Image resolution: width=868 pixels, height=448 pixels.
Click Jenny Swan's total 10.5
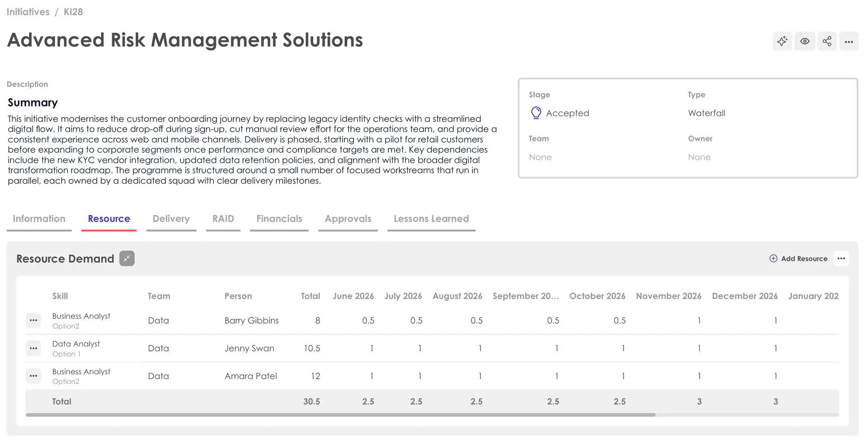(312, 348)
